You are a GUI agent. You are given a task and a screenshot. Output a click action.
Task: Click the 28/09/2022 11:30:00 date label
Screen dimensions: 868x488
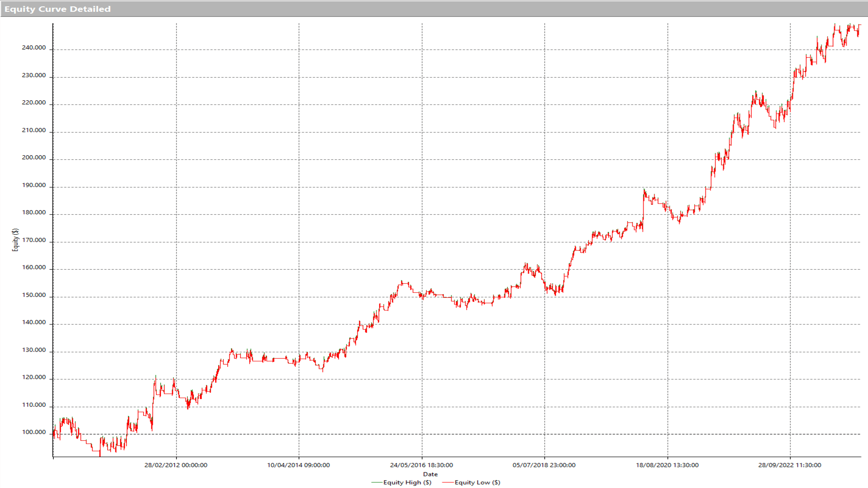coord(790,465)
